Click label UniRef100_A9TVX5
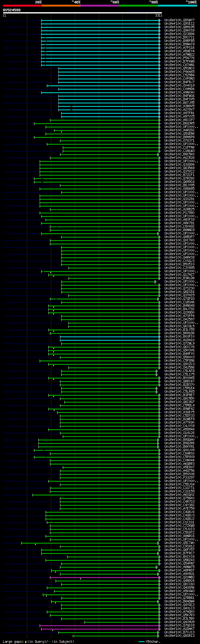Viewport: 200px width, 644px height. 179,117
